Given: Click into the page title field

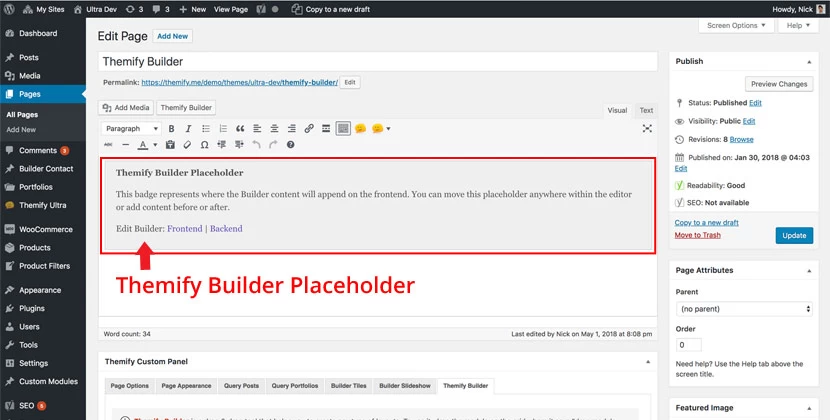Looking at the screenshot, I should pyautogui.click(x=378, y=61).
